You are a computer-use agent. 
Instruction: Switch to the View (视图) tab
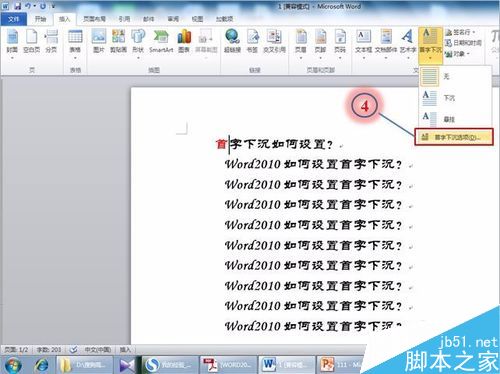[x=197, y=19]
